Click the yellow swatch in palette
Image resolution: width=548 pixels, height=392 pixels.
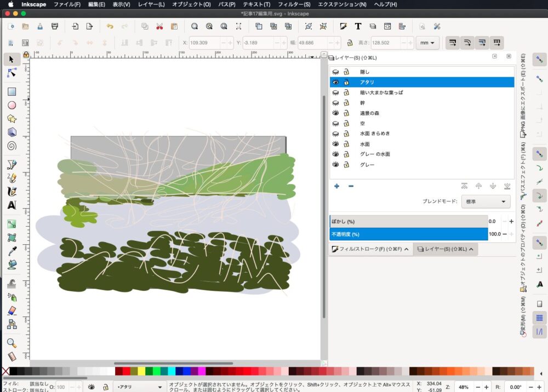point(141,371)
